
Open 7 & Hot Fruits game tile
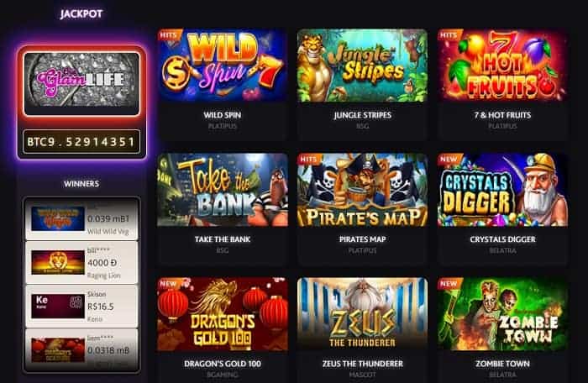[502, 66]
